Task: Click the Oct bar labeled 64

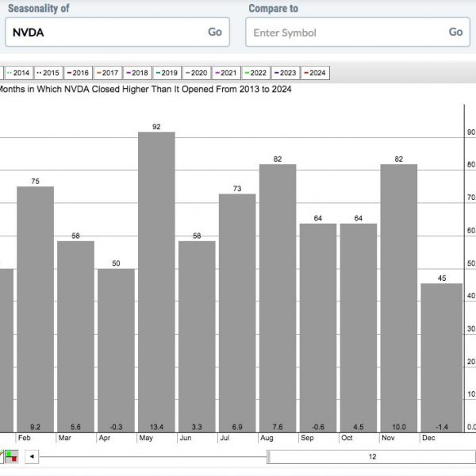Action: point(359,328)
